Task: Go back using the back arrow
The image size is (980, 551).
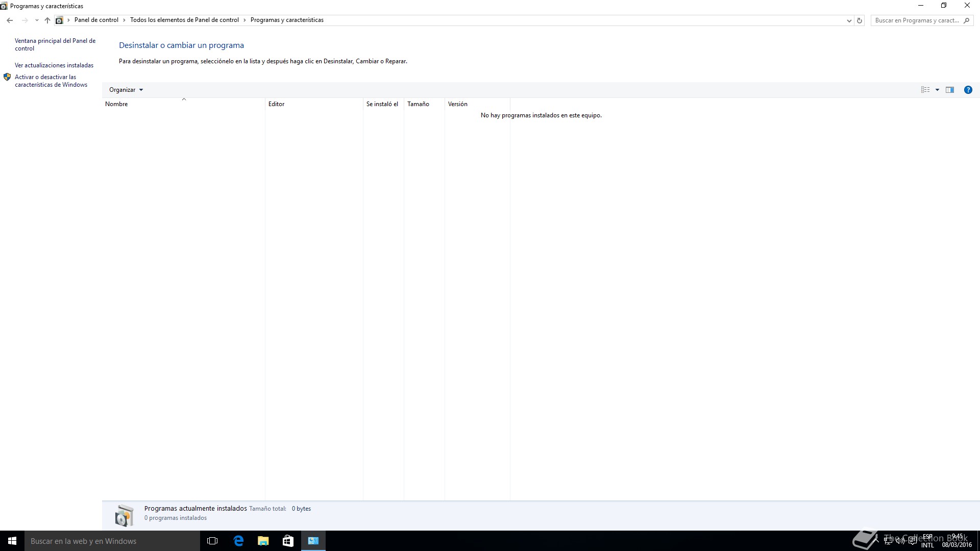Action: (10, 20)
